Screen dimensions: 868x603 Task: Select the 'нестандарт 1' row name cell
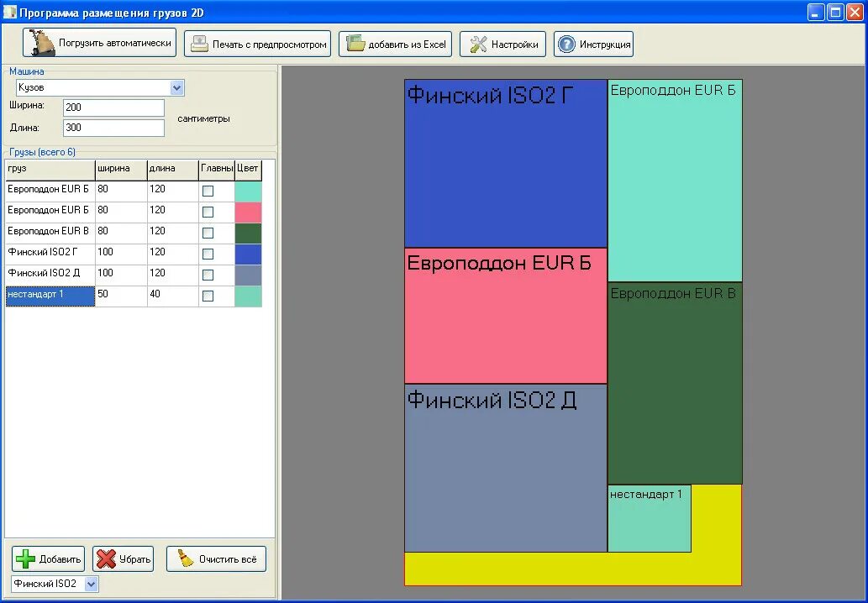click(50, 296)
